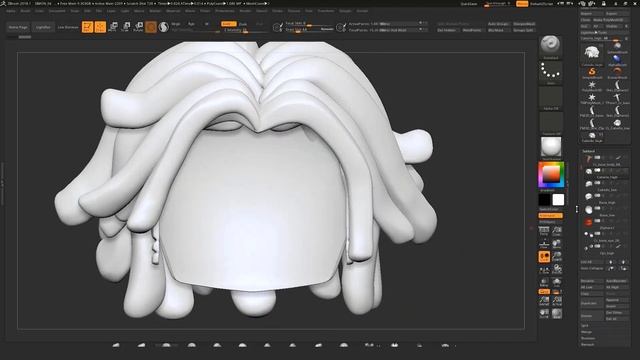Select the large Cabello_high tool thumbnail
Image resolution: width=640 pixels, height=360 pixels.
[x=592, y=54]
